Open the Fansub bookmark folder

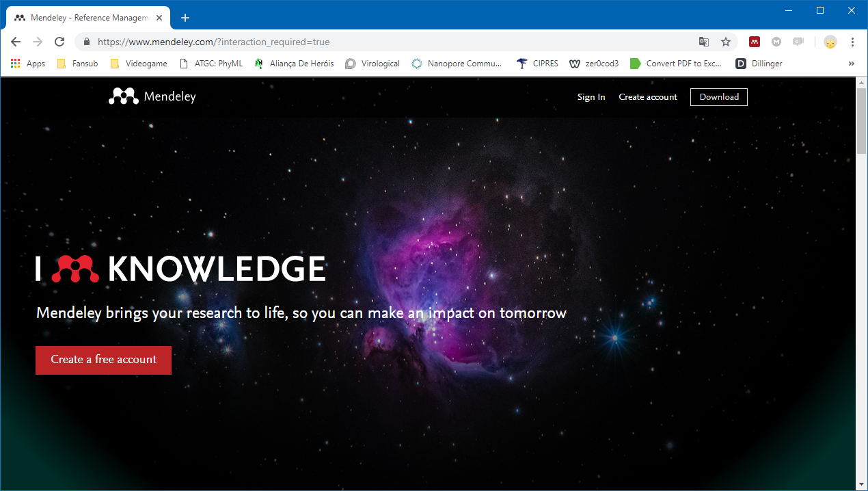pos(77,64)
